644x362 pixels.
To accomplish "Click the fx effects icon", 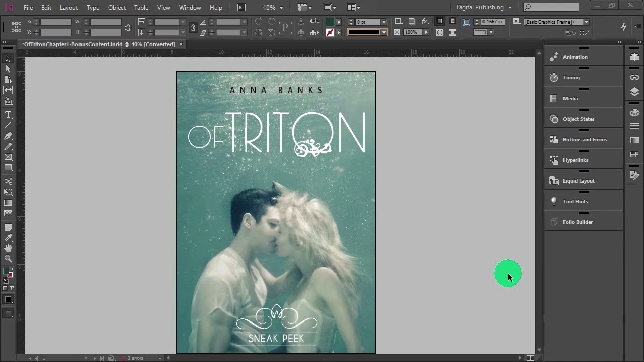I will 425,22.
